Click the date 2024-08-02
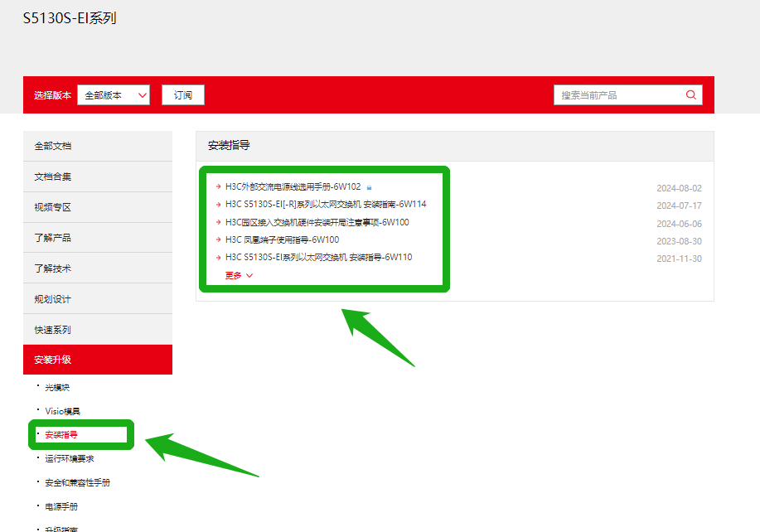The height and width of the screenshot is (532, 760). point(679,188)
